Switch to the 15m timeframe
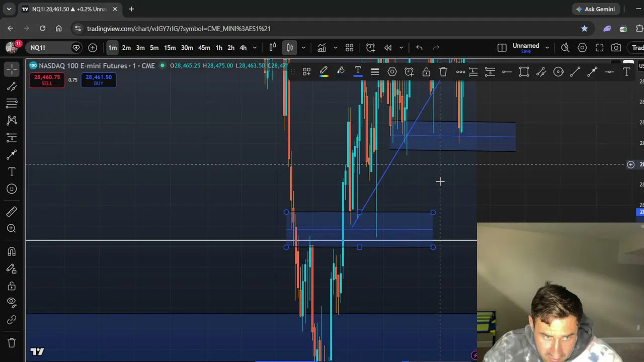Image resolution: width=644 pixels, height=362 pixels. 170,48
